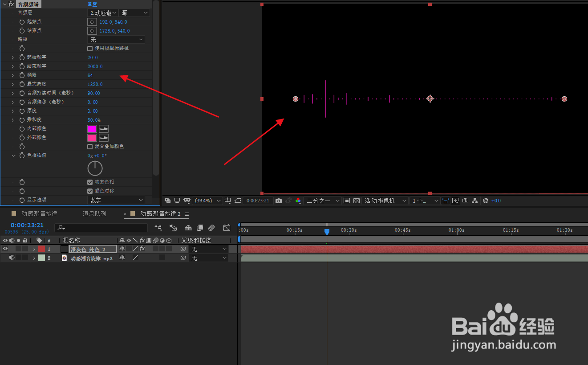Viewport: 588px width, 365px height.
Task: Click the 重置 reset link
Action: [x=92, y=4]
